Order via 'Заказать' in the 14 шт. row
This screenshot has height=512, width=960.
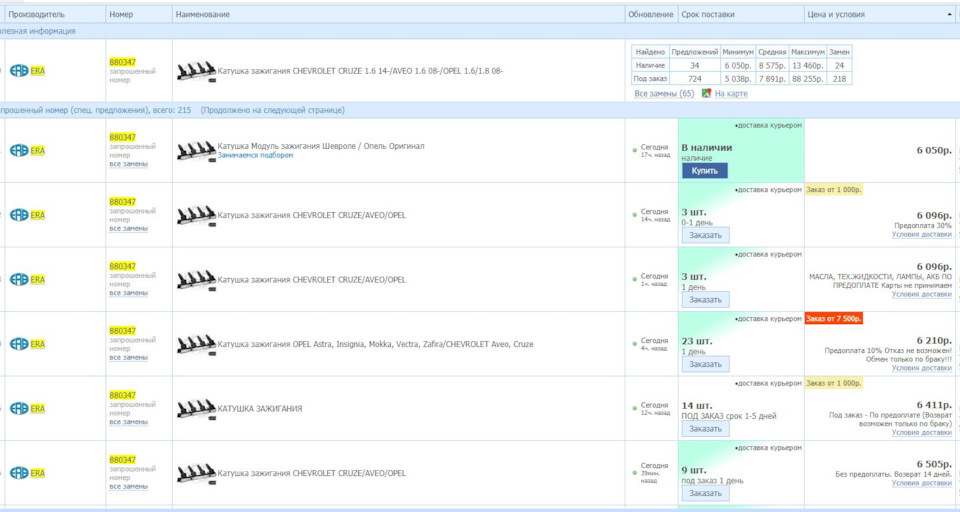[705, 429]
